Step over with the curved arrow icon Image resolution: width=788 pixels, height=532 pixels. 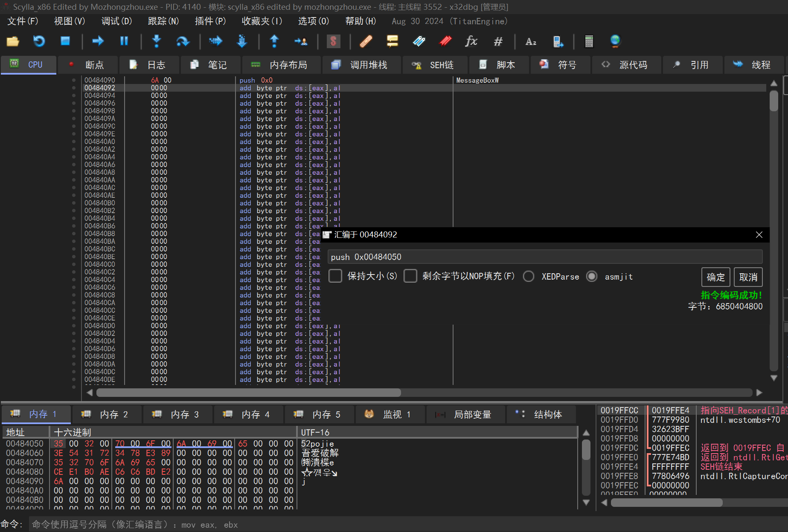tap(183, 41)
